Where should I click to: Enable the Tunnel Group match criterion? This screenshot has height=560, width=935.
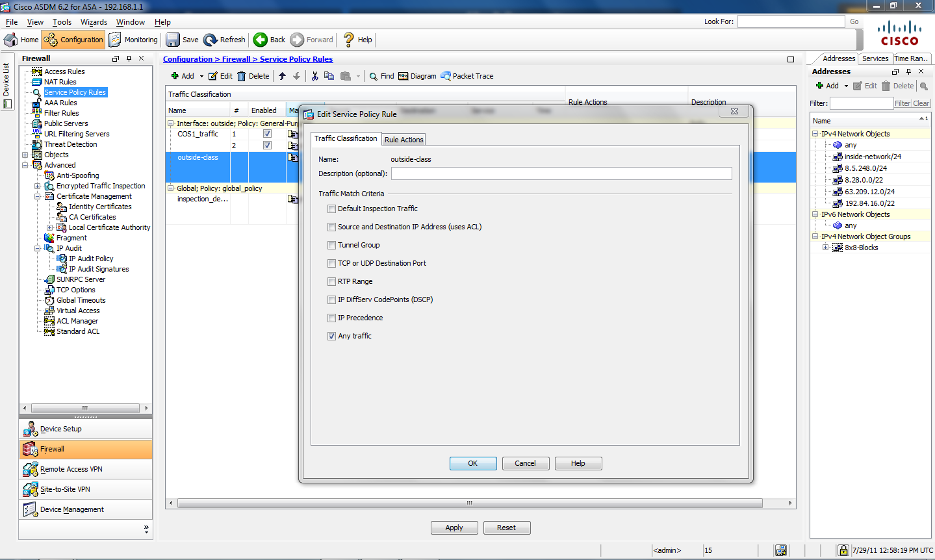(x=331, y=245)
